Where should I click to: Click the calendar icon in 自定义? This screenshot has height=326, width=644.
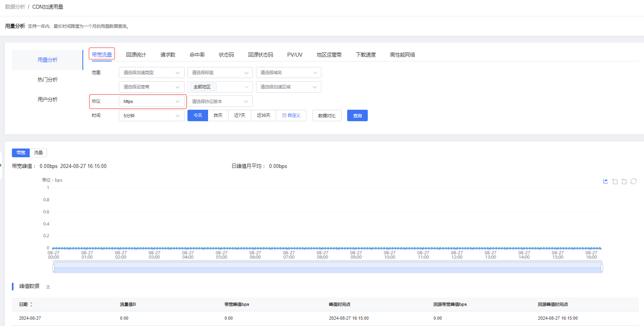point(284,115)
